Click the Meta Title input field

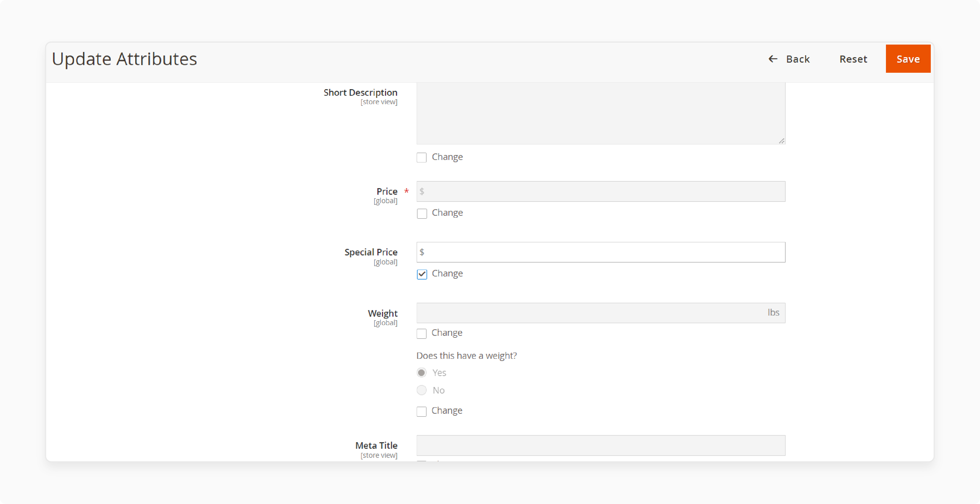point(600,445)
